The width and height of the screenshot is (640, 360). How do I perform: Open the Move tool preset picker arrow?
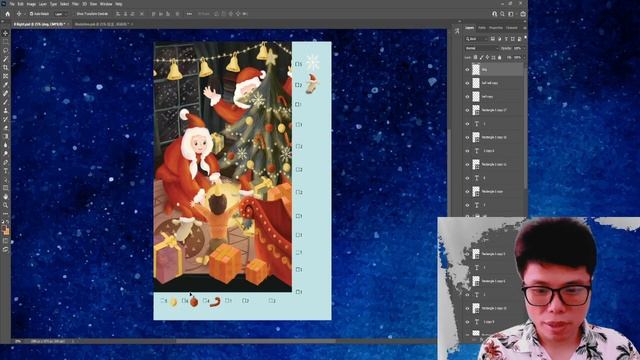pos(24,14)
